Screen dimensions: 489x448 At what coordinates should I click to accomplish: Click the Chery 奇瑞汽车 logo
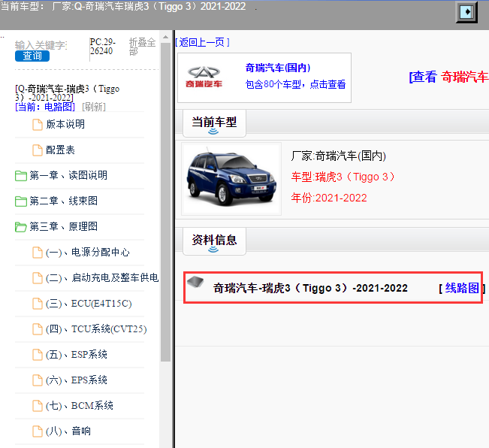204,77
